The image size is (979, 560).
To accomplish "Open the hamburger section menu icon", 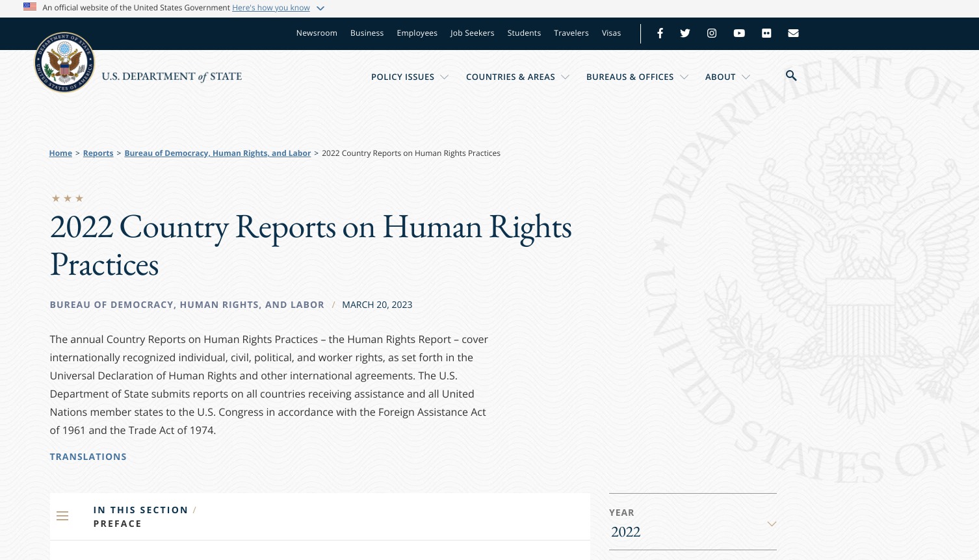I will [x=62, y=516].
